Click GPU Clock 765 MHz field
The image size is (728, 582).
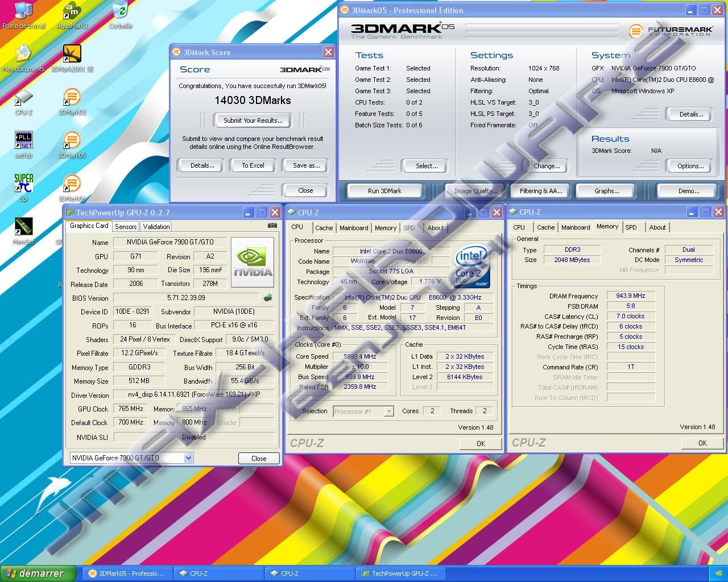[x=131, y=409]
